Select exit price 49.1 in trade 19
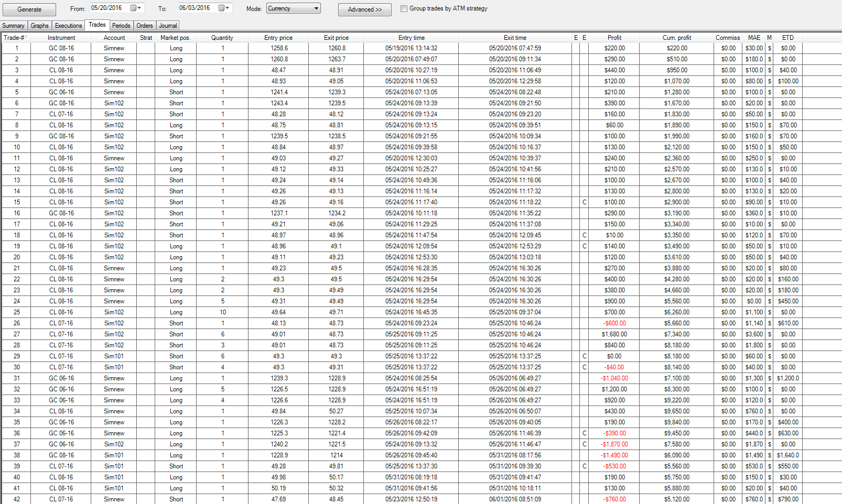The image size is (842, 504). coord(336,246)
